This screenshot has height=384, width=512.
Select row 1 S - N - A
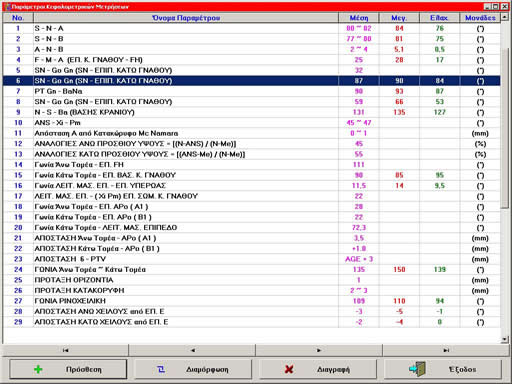click(252, 28)
